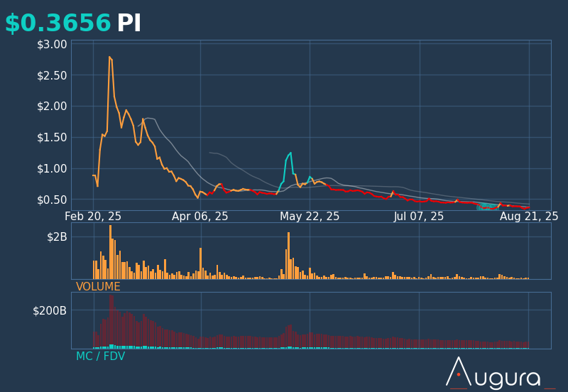Click the price peak near $2.80
Screen dimensions: 568x392
[109, 57]
